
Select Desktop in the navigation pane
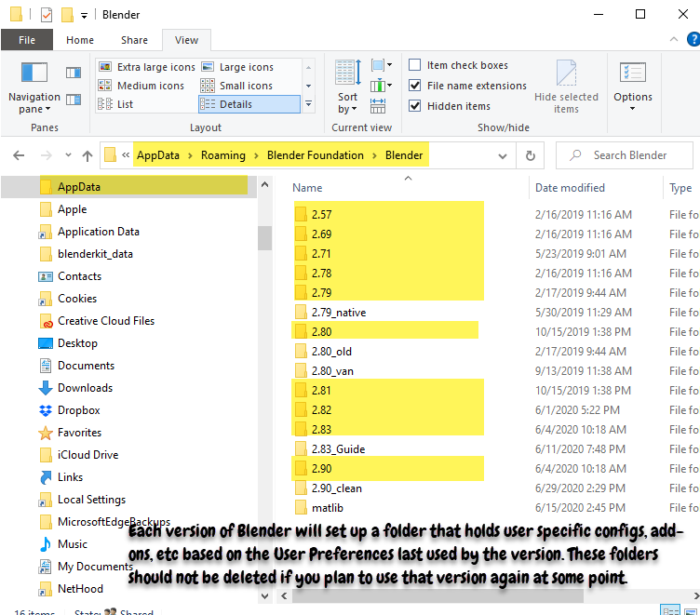coord(77,343)
